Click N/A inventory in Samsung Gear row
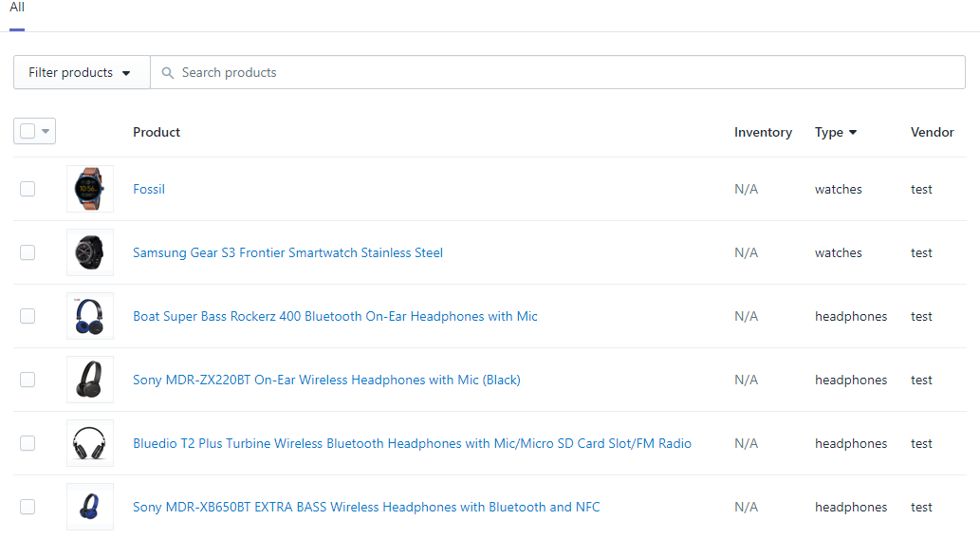The image size is (980, 557). pyautogui.click(x=747, y=253)
